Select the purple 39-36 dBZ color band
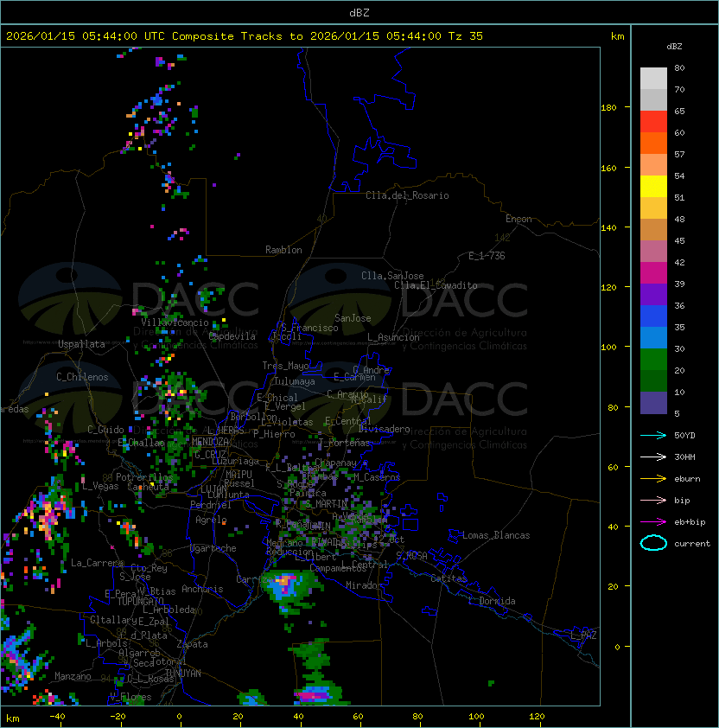The image size is (719, 728). (x=653, y=294)
